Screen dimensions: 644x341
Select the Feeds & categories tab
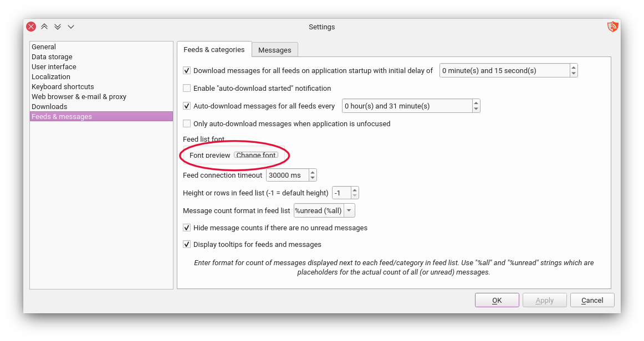pos(214,50)
